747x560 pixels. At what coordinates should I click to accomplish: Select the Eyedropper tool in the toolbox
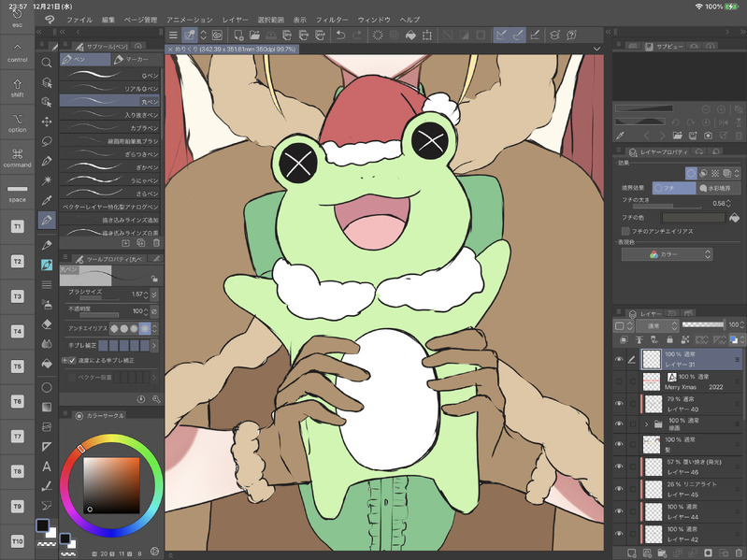point(46,200)
